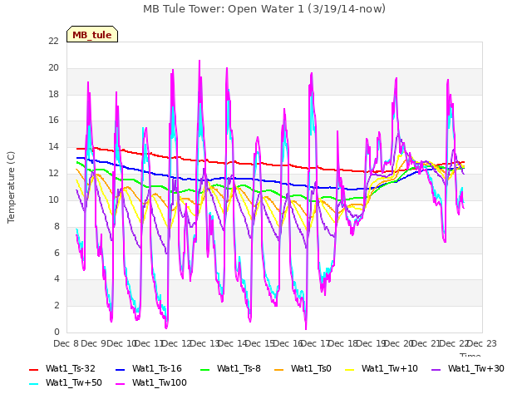
Task: Select the Wat1_Tw+30 legend text
Action: coord(475,369)
